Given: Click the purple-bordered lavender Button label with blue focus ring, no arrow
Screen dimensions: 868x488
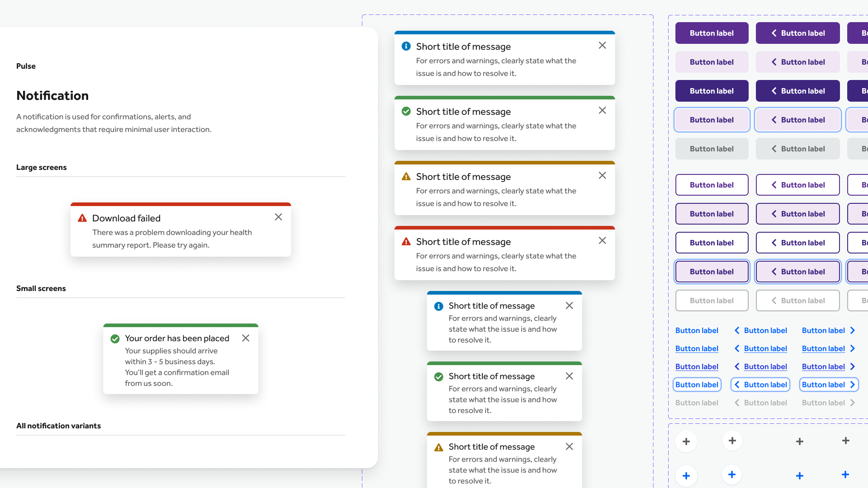Looking at the screenshot, I should pyautogui.click(x=712, y=272).
